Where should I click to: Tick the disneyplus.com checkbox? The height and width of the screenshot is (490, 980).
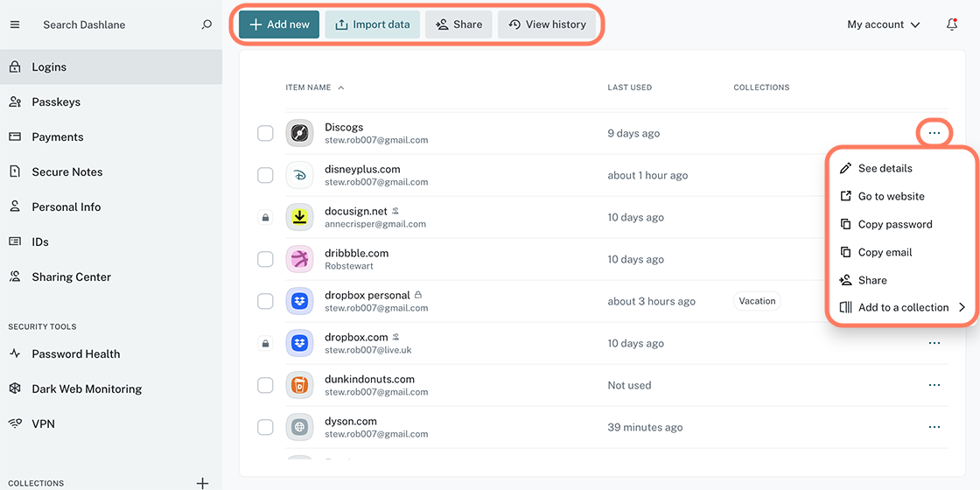click(265, 176)
